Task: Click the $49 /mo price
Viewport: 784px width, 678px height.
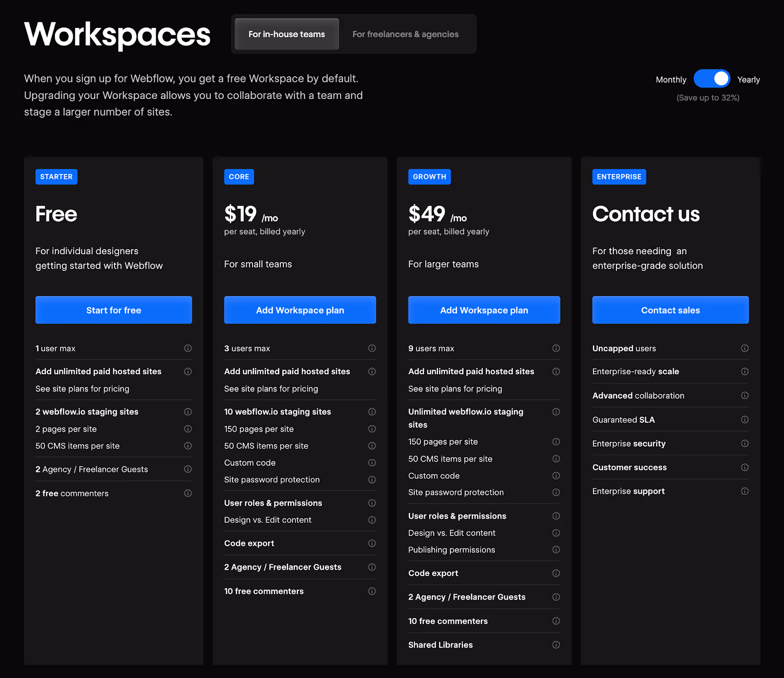Action: 437,214
